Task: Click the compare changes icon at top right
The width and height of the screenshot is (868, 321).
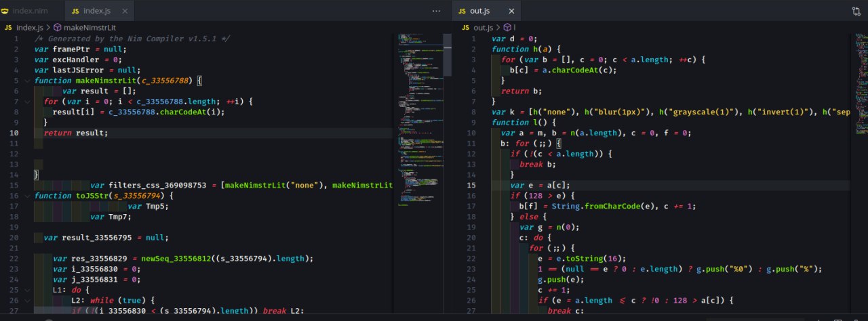Action: click(856, 12)
